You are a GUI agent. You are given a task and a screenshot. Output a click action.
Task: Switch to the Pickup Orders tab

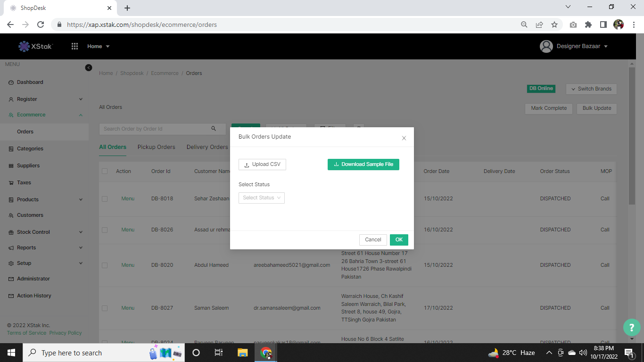156,147
